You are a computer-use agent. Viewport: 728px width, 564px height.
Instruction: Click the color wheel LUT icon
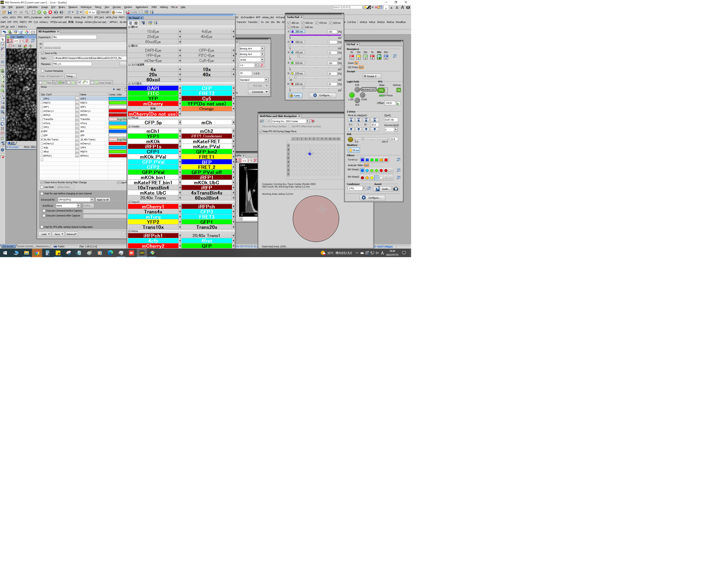[27, 32]
